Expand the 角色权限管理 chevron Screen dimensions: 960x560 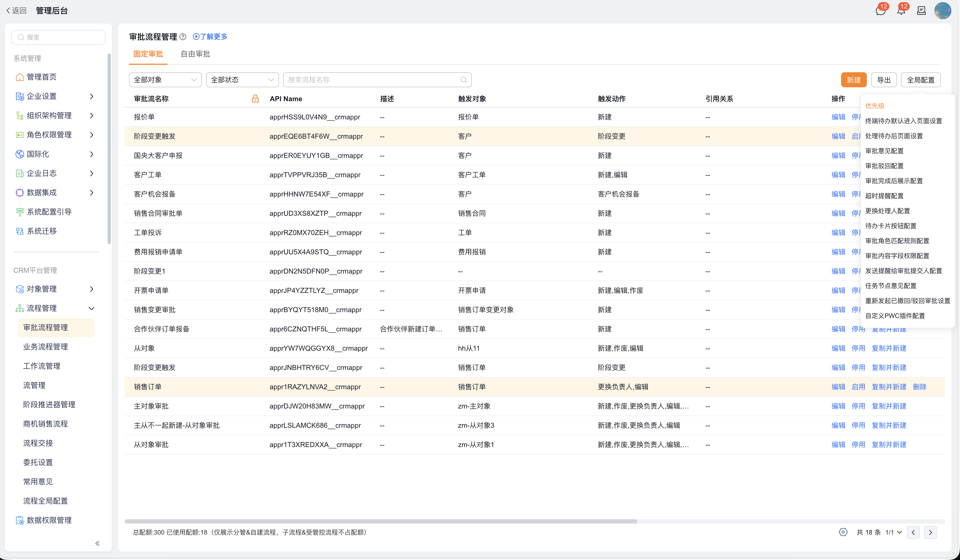pos(92,135)
